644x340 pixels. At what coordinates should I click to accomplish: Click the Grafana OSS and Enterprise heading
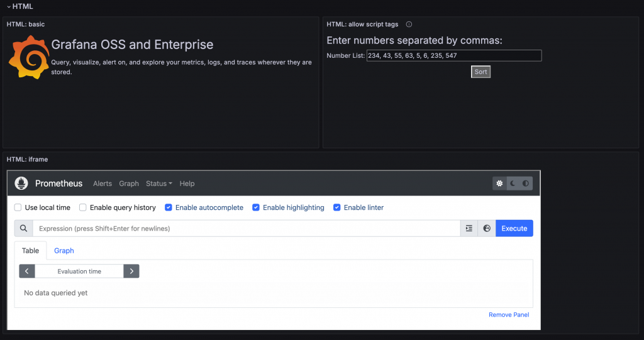pos(132,45)
